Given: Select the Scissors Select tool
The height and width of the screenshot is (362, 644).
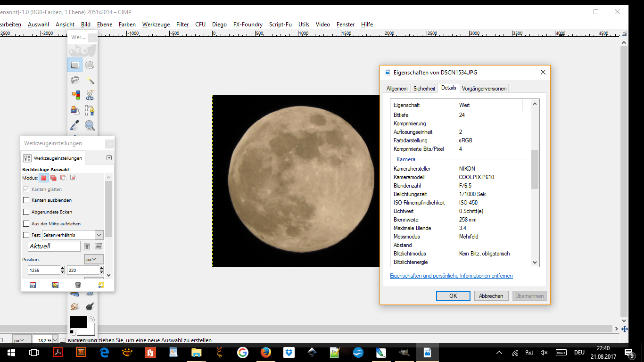Looking at the screenshot, I should [x=90, y=95].
